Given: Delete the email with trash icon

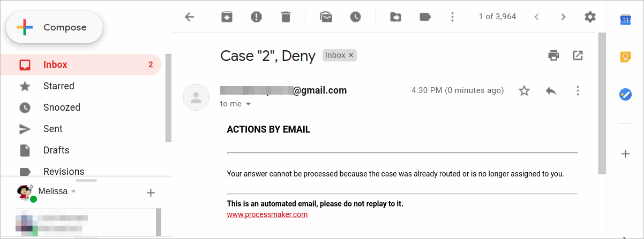Looking at the screenshot, I should pos(286,17).
